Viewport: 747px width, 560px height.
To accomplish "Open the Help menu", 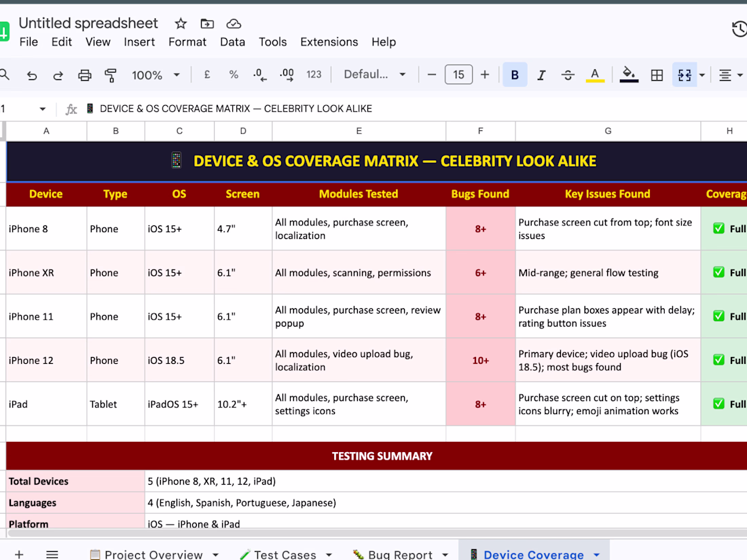I will 384,42.
